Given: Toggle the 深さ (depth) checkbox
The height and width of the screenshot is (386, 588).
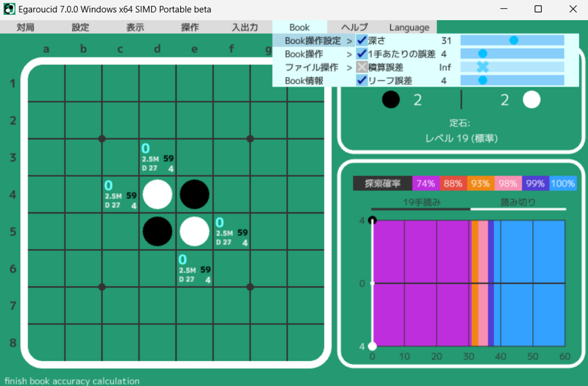Looking at the screenshot, I should click(362, 40).
